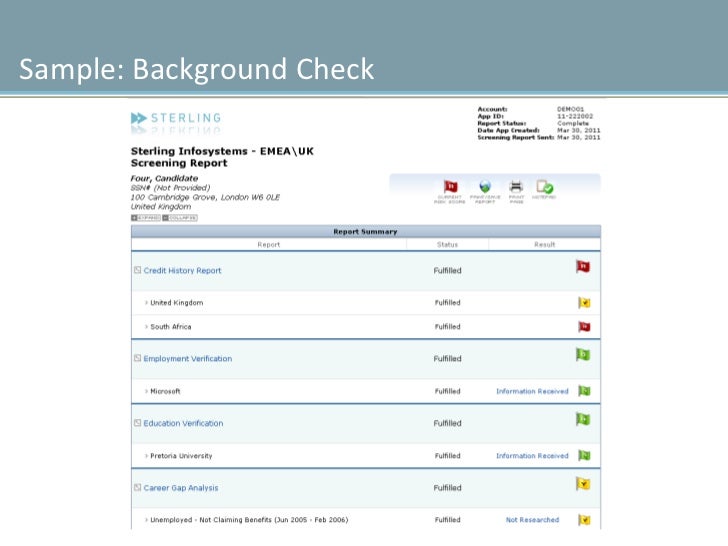Click green flag in Education Verification row
The width and height of the screenshot is (728, 546).
point(583,419)
